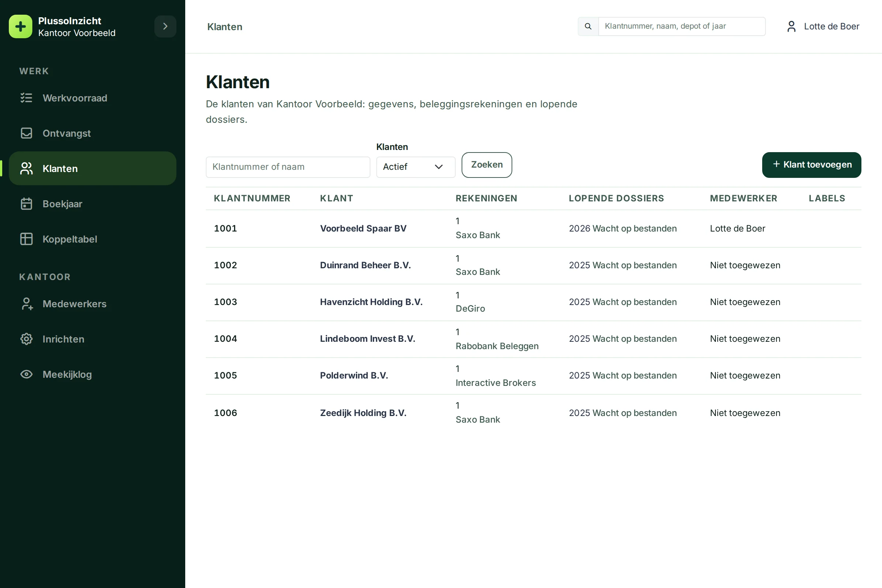Open the Werkvoorraad menu item
Image resolution: width=882 pixels, height=588 pixels.
click(x=93, y=98)
